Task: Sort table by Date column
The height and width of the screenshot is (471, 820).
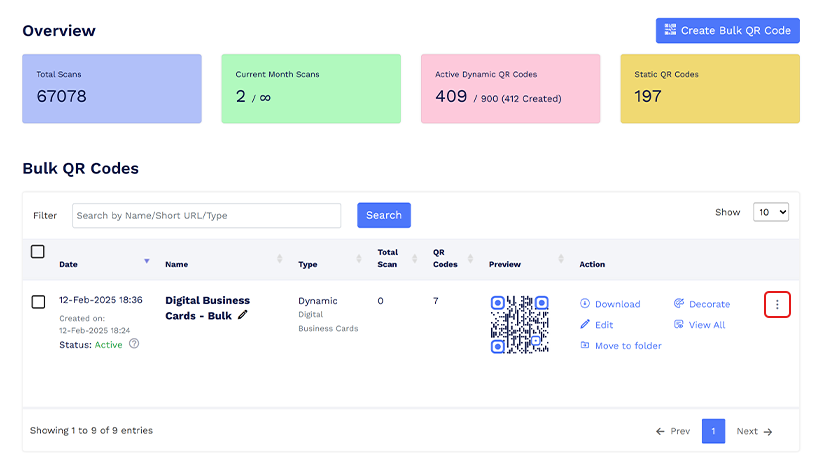Action: click(147, 261)
